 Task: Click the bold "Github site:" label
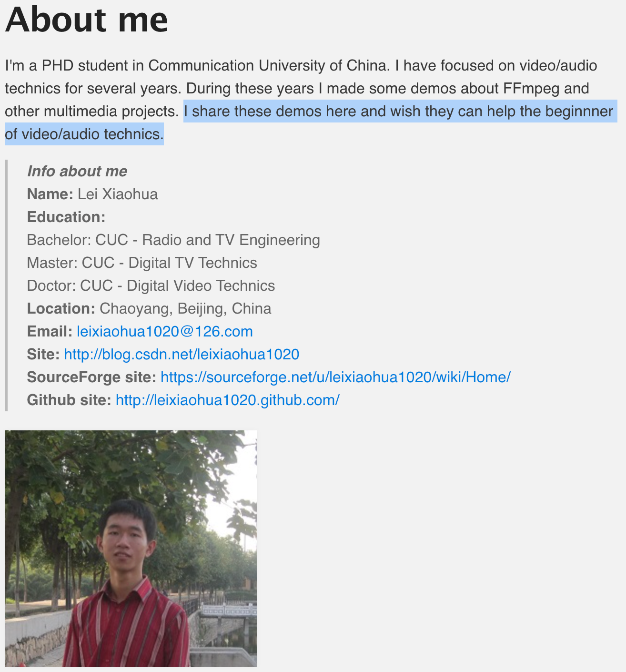coord(69,400)
